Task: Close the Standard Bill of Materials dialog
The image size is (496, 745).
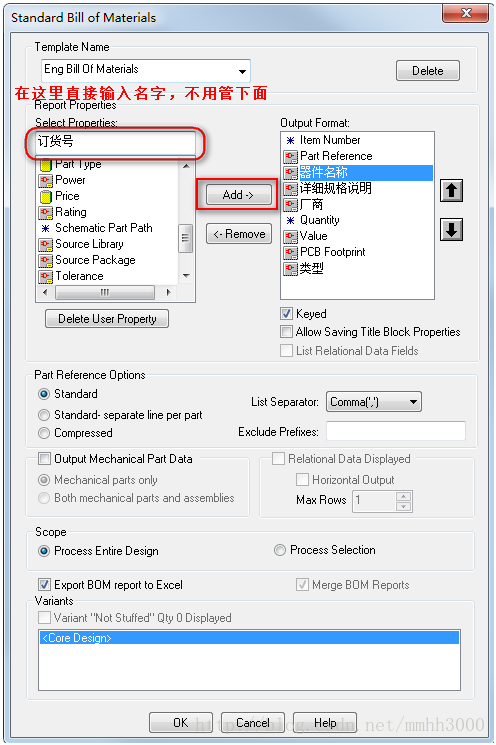Action: (x=466, y=13)
